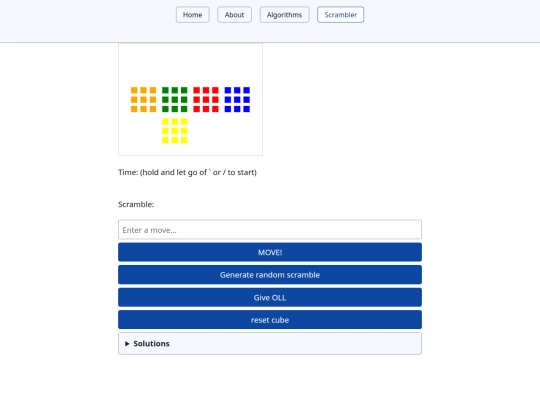This screenshot has height=405, width=540.
Task: Click the Solutions disclosure triangle
Action: pyautogui.click(x=127, y=344)
